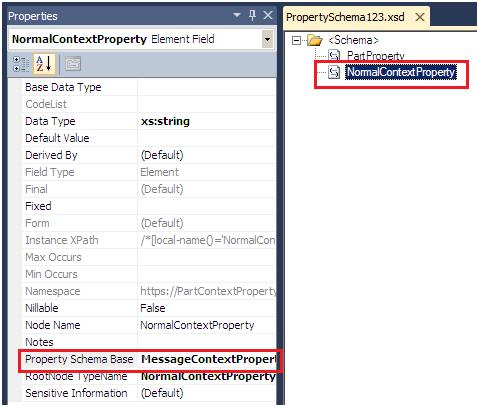Click the Node Name value field

207,325
